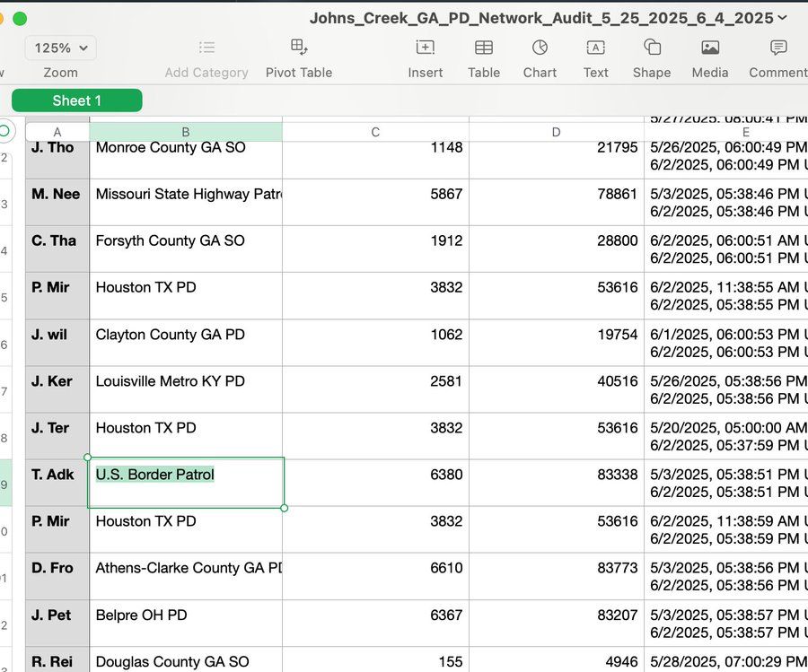Screen dimensions: 808x672
Task: Click the cell with value 2581
Action: point(375,389)
